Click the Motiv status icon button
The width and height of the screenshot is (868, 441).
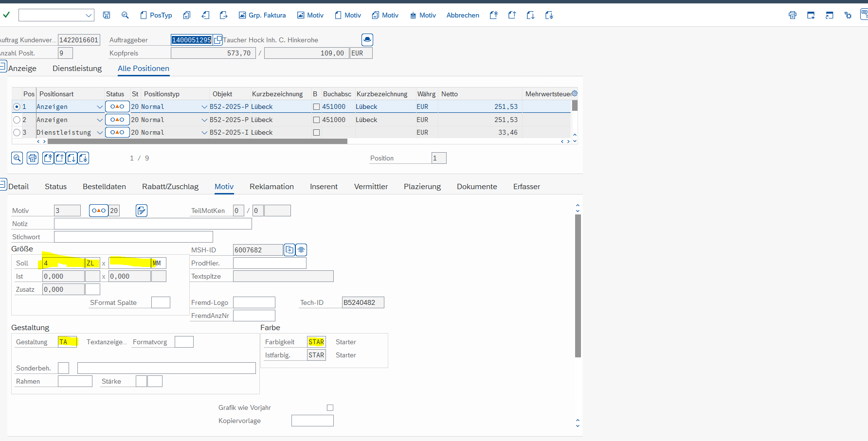(99, 211)
